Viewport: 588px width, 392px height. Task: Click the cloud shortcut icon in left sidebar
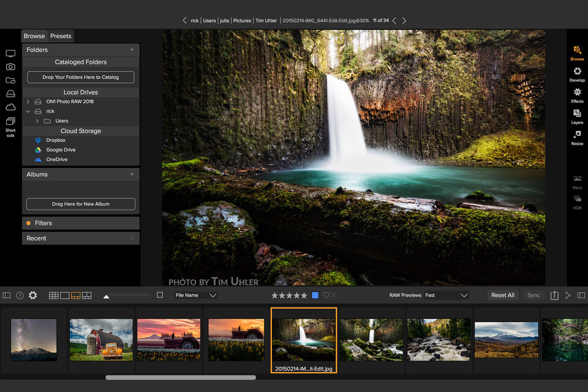pyautogui.click(x=10, y=107)
